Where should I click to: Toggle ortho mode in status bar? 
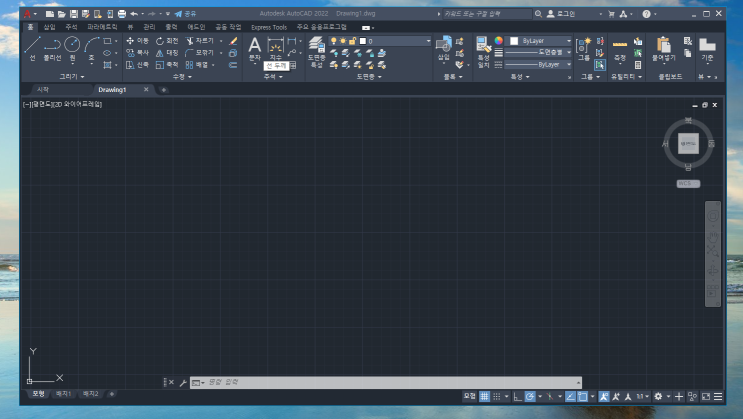[x=517, y=396]
